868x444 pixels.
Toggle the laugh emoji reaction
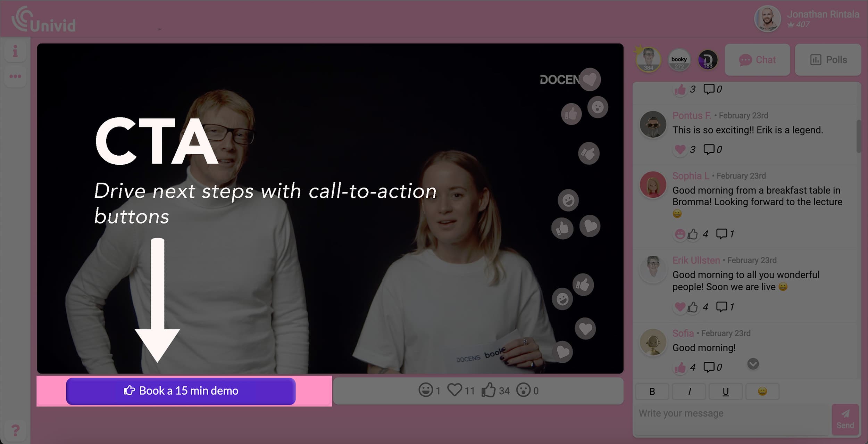[426, 390]
